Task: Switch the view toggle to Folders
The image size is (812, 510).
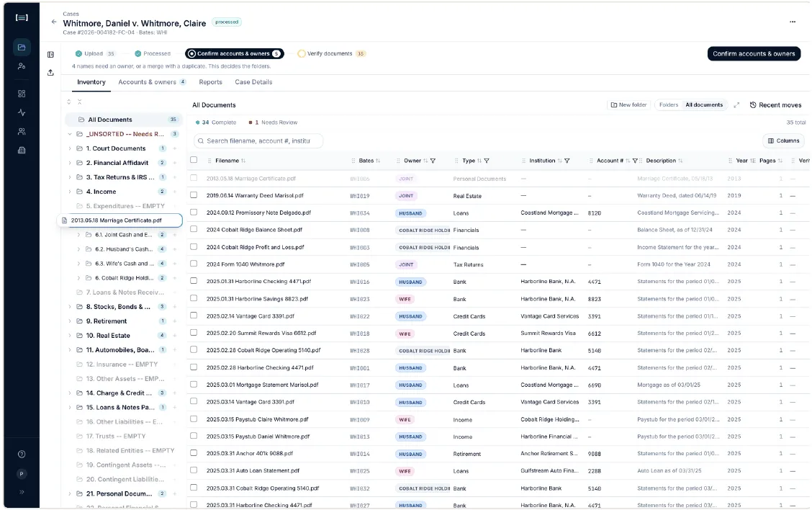Action: pyautogui.click(x=669, y=104)
